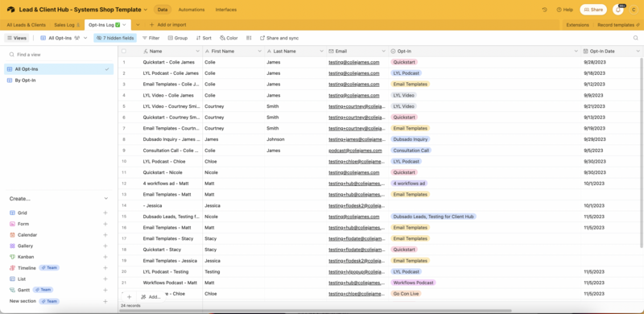Open the Opt-In column dropdown arrow

[576, 52]
